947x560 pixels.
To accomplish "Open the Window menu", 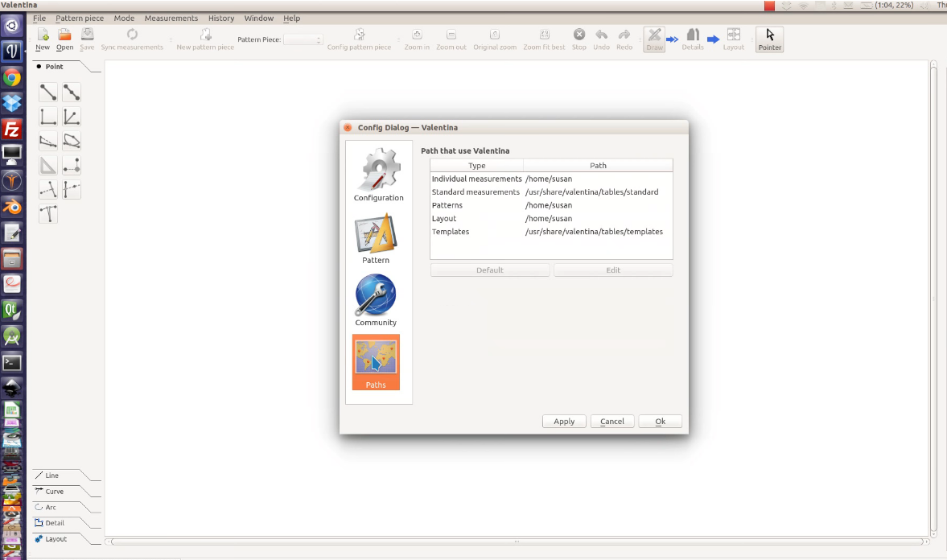I will tap(258, 19).
